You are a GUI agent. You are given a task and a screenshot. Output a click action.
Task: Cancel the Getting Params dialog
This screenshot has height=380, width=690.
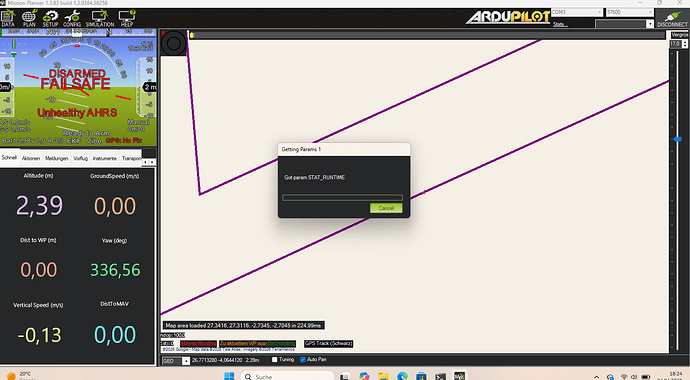coord(386,208)
